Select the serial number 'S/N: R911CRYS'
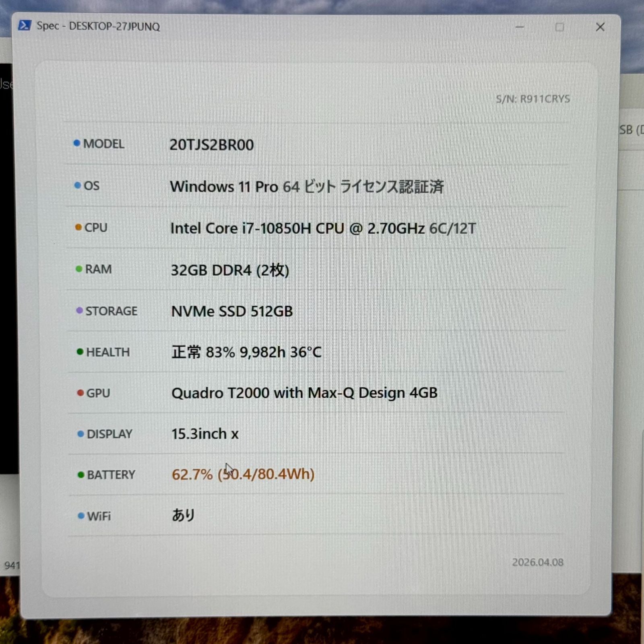The image size is (644, 644). (533, 99)
